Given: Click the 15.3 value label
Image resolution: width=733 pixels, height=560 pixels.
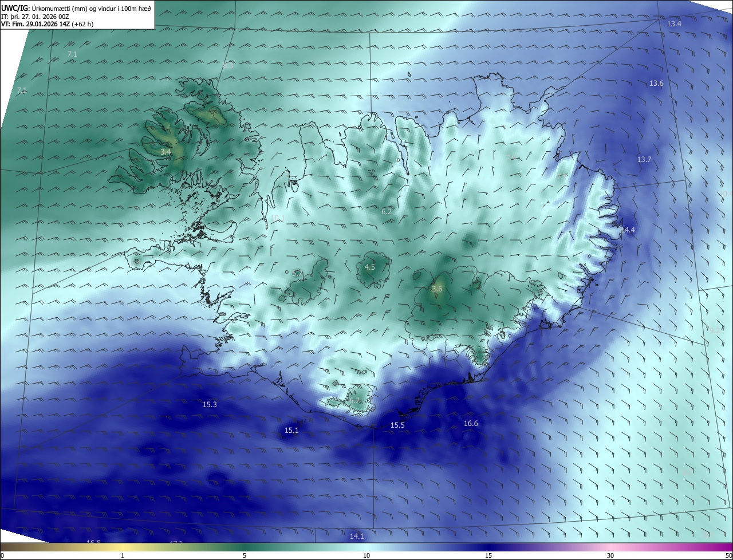Looking at the screenshot, I should 210,404.
